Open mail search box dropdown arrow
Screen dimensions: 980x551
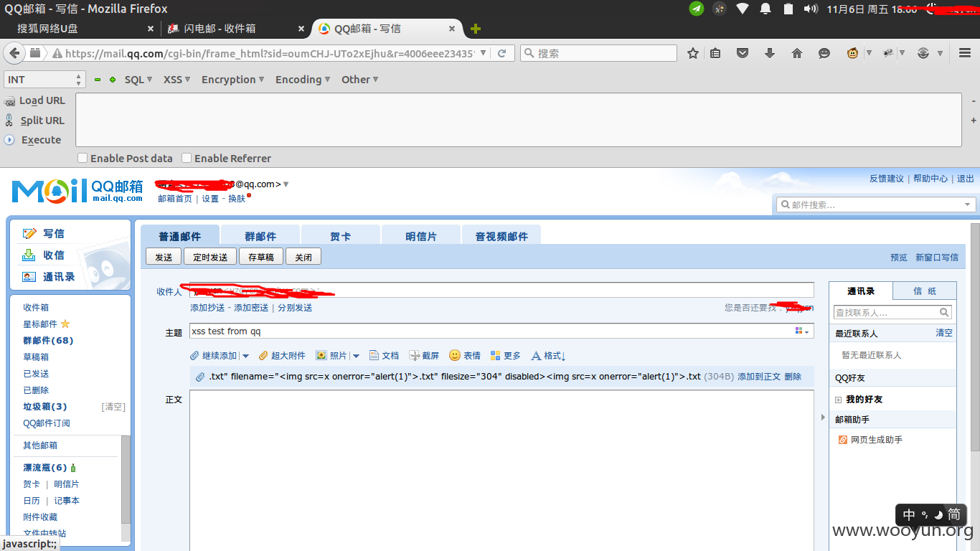click(x=969, y=204)
